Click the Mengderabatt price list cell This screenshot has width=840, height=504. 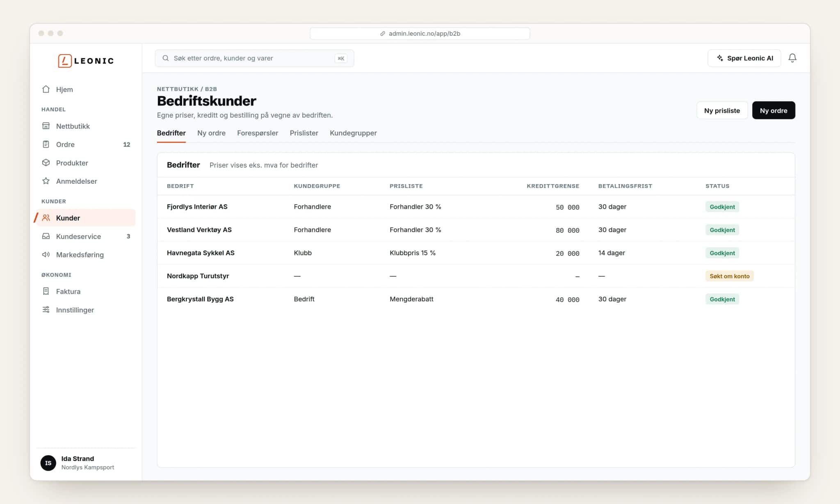411,299
